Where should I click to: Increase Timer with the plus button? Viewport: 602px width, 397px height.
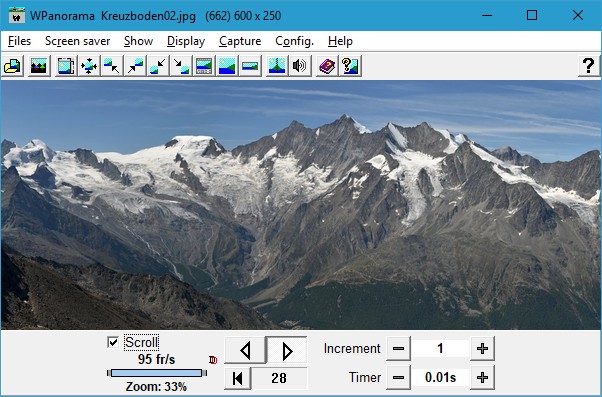pos(482,378)
